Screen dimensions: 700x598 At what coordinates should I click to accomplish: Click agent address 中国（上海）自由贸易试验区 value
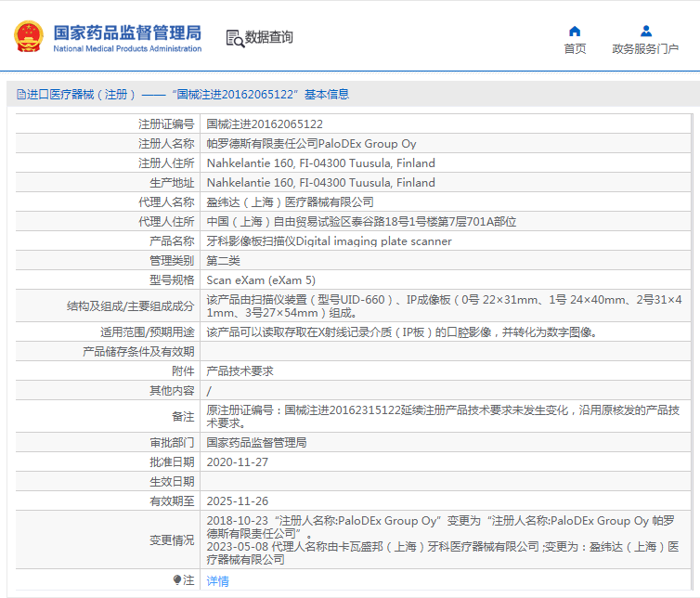coord(362,222)
